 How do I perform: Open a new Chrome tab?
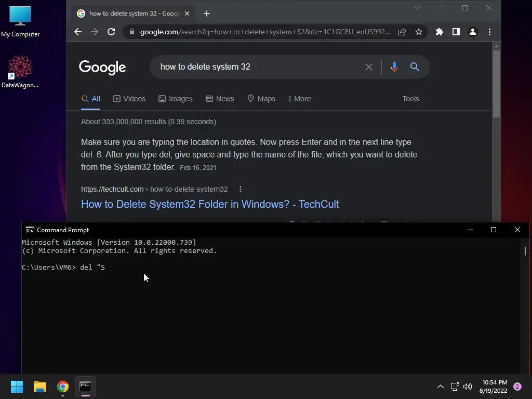(207, 14)
